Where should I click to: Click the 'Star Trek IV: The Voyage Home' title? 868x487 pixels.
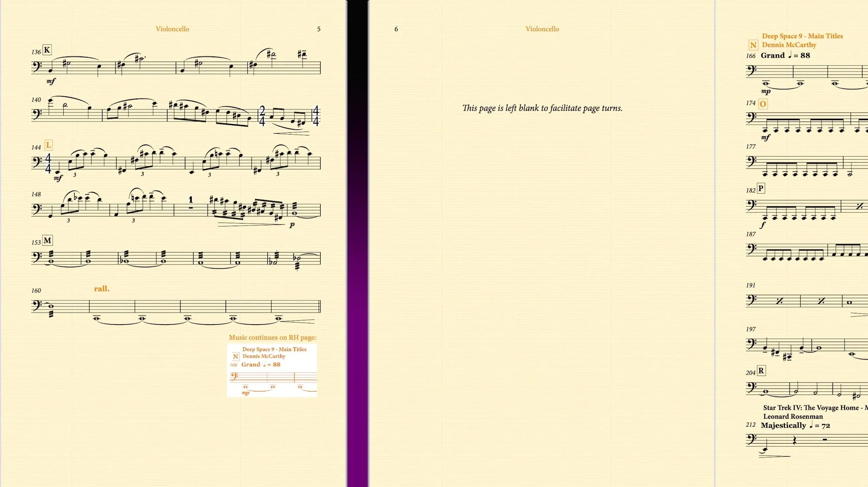[x=811, y=408]
